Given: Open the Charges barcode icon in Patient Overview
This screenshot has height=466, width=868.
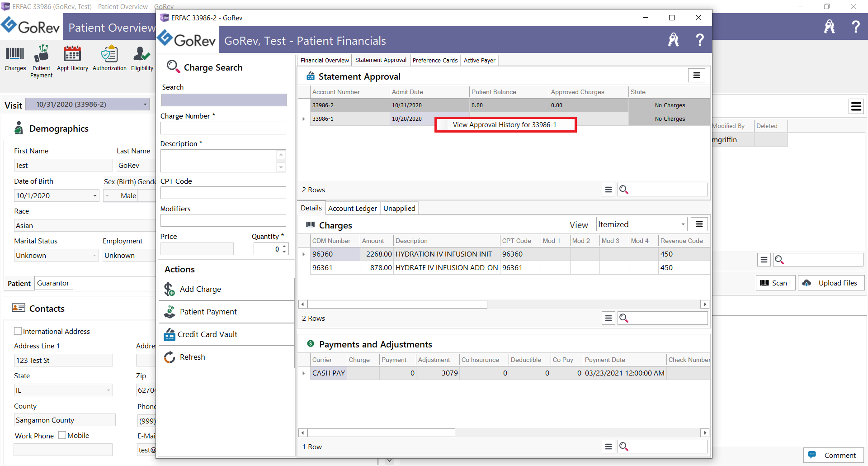Looking at the screenshot, I should pyautogui.click(x=15, y=58).
